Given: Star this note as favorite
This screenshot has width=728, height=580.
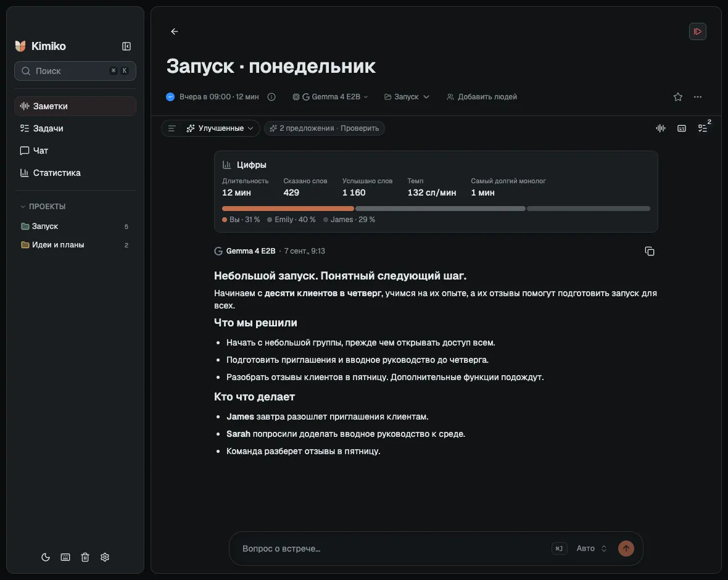Looking at the screenshot, I should point(678,97).
